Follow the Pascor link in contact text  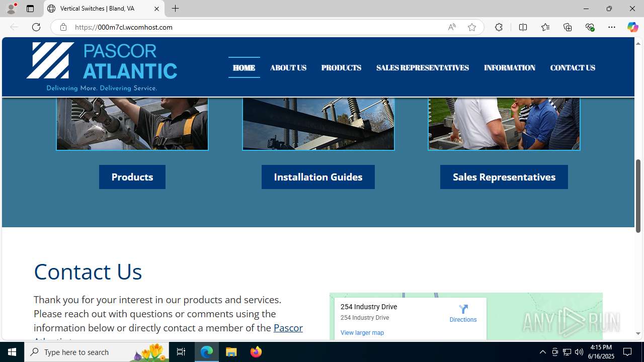click(288, 328)
